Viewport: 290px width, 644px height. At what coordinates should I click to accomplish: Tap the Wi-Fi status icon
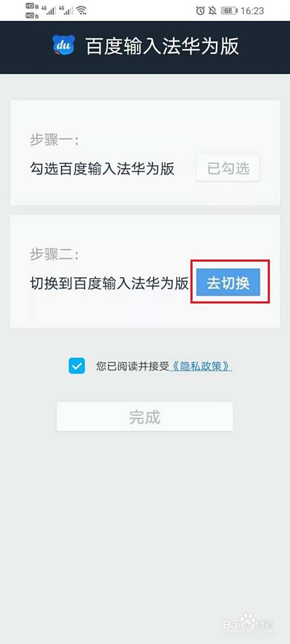point(82,10)
